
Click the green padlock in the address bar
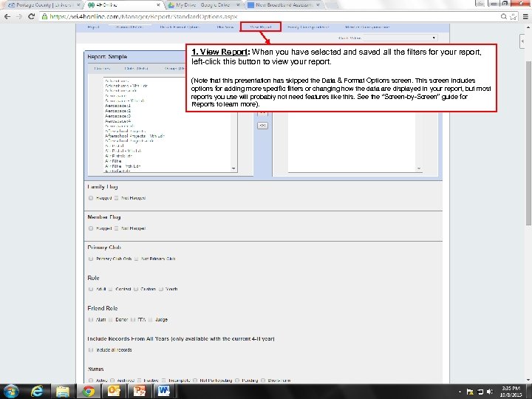44,16
